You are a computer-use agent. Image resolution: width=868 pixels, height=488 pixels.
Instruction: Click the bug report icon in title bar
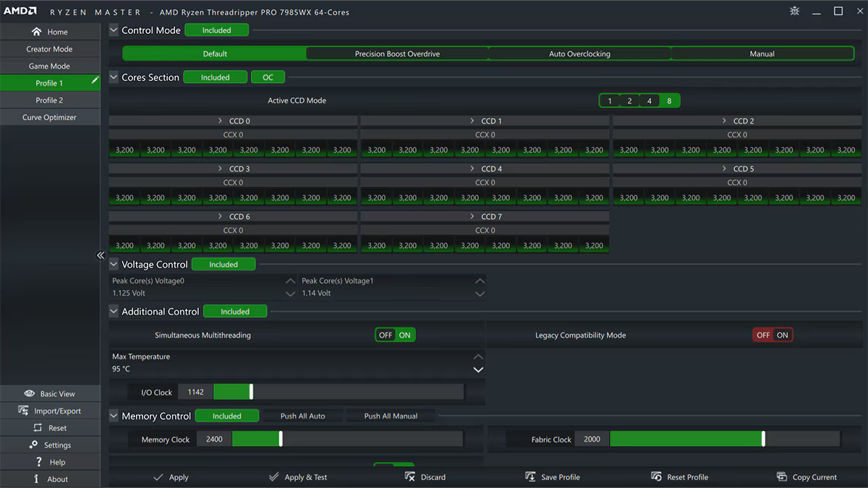click(x=795, y=11)
